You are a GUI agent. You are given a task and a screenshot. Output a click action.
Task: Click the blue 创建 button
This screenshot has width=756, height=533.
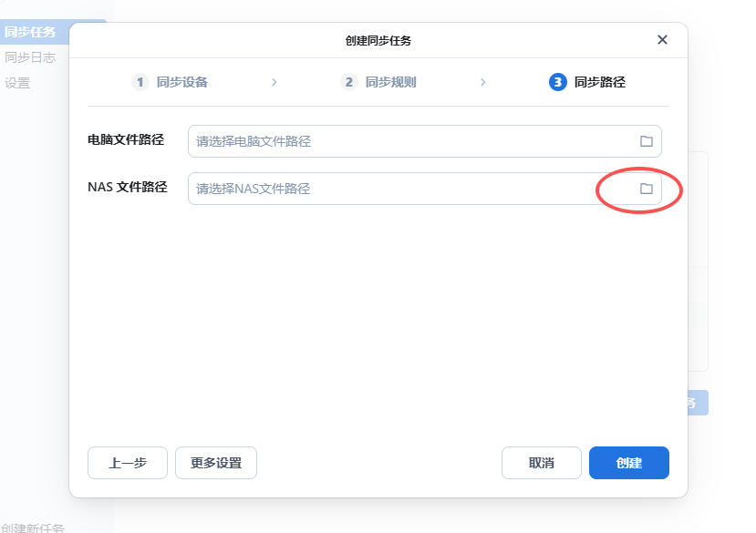pos(628,463)
